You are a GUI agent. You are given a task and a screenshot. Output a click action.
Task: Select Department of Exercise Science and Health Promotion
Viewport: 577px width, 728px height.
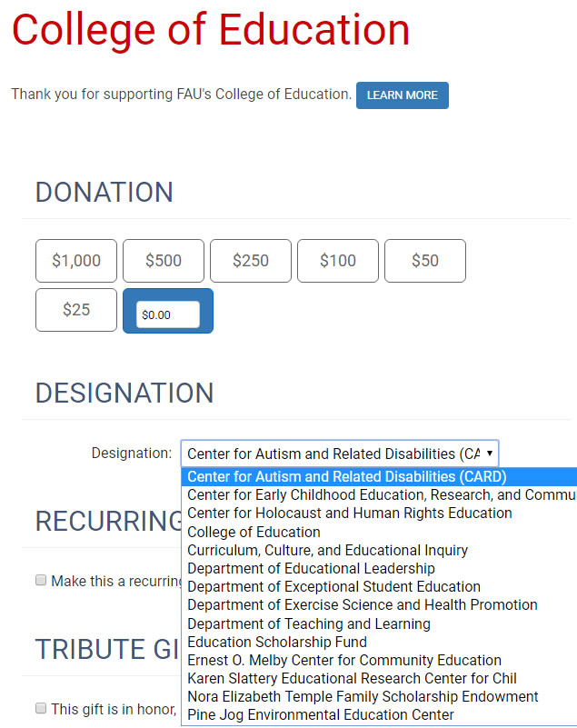tap(362, 604)
